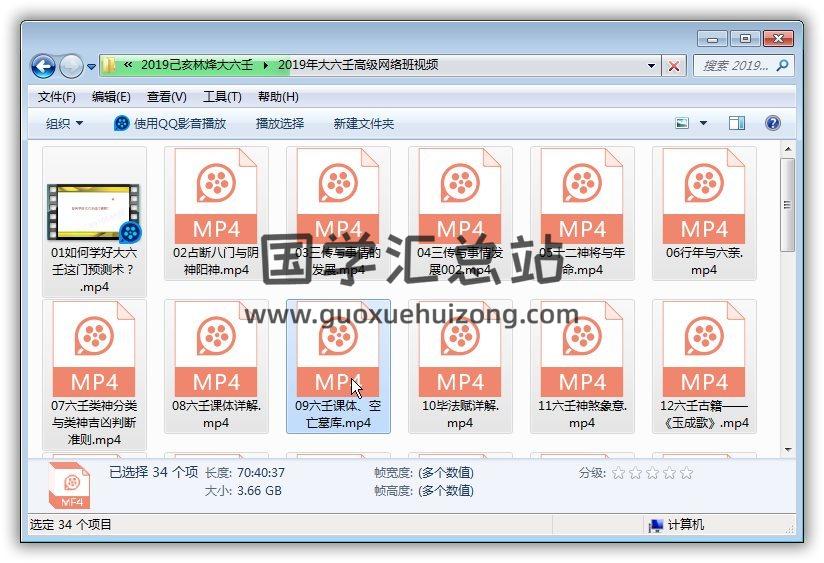The image size is (824, 563).
Task: Expand the 组织 organize menu
Action: [x=64, y=123]
